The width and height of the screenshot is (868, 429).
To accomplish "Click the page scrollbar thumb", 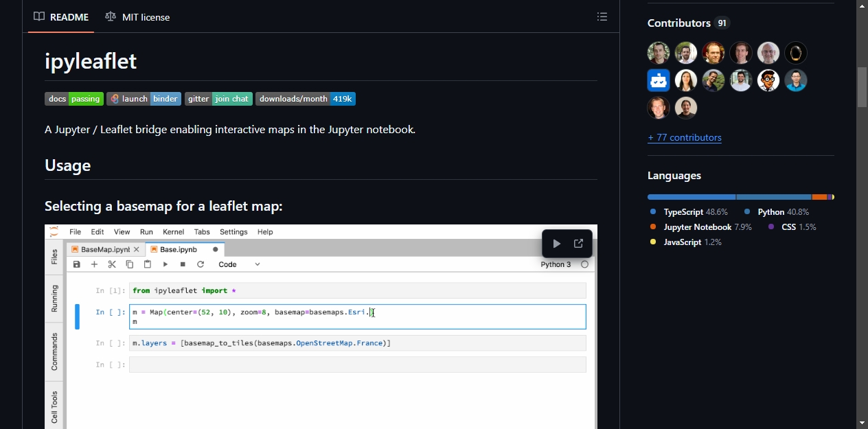I will [x=862, y=87].
